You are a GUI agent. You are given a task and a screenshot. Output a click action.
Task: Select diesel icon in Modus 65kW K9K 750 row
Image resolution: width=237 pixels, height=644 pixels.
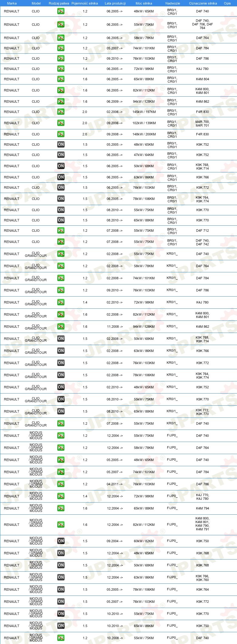[x=61, y=626]
